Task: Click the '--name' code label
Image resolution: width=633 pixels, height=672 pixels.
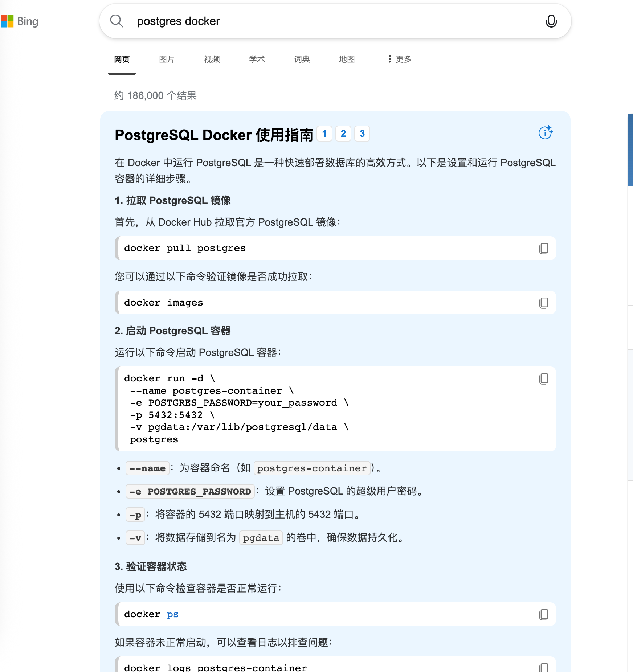Action: 147,468
